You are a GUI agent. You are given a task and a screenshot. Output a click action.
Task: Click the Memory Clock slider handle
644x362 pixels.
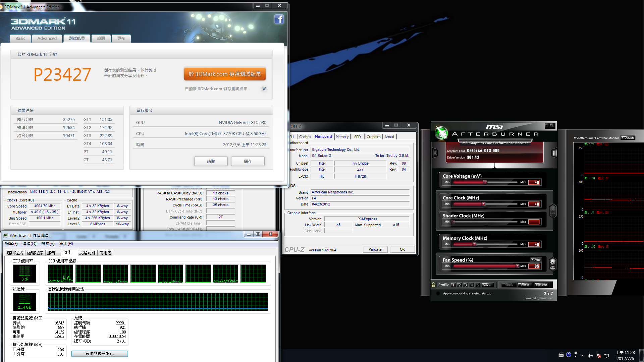tap(474, 244)
